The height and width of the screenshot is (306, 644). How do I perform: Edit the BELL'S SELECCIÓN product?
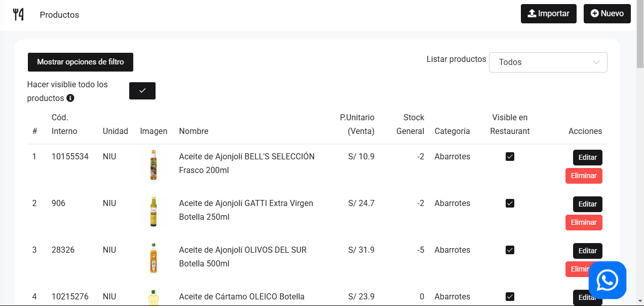pos(587,157)
